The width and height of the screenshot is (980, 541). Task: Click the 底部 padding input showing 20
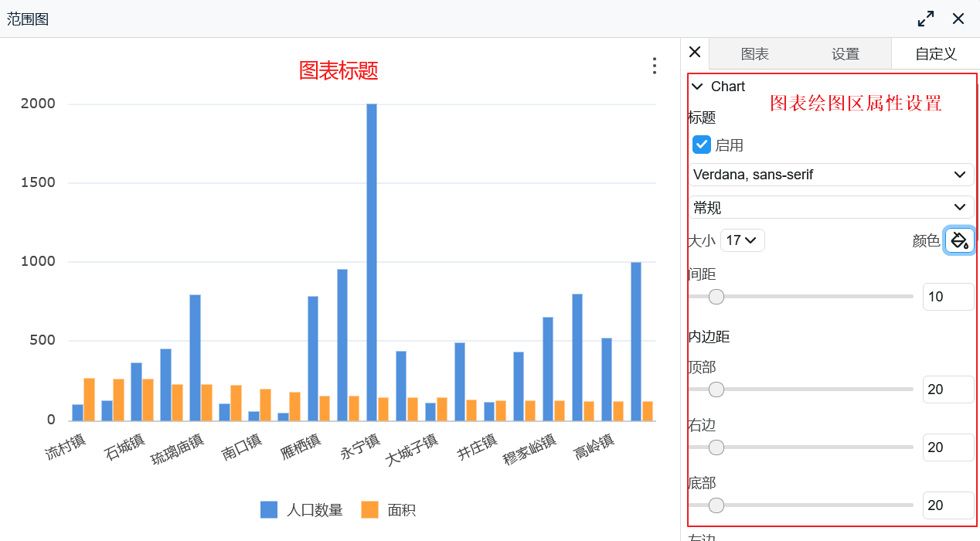pyautogui.click(x=948, y=505)
